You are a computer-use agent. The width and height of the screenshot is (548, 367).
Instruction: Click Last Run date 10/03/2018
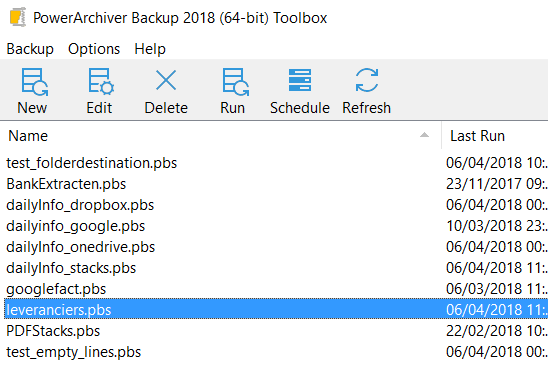497,226
